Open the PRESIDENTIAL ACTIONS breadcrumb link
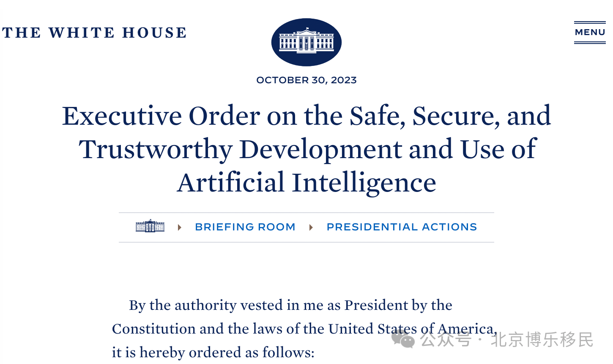The height and width of the screenshot is (364, 613). [x=402, y=227]
